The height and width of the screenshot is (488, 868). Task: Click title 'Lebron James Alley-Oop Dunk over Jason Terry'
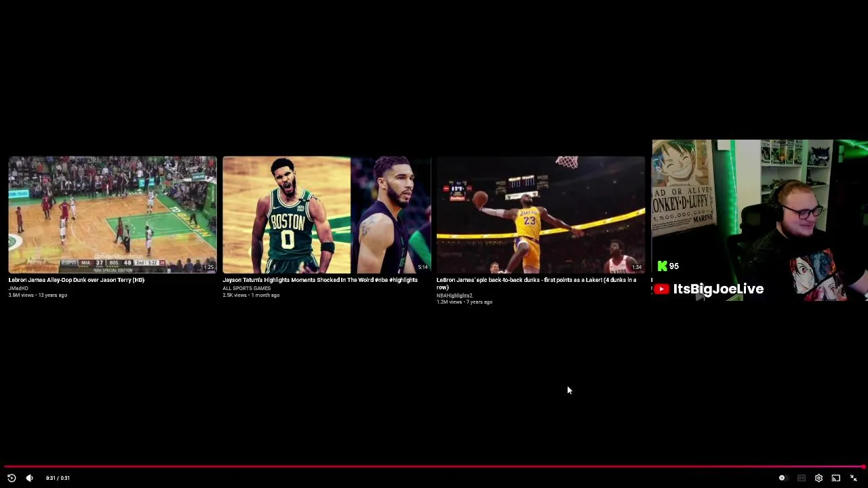tap(77, 280)
